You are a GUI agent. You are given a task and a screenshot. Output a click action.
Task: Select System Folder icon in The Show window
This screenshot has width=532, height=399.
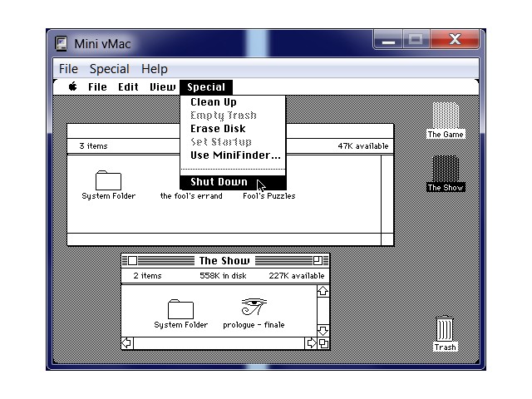point(180,308)
